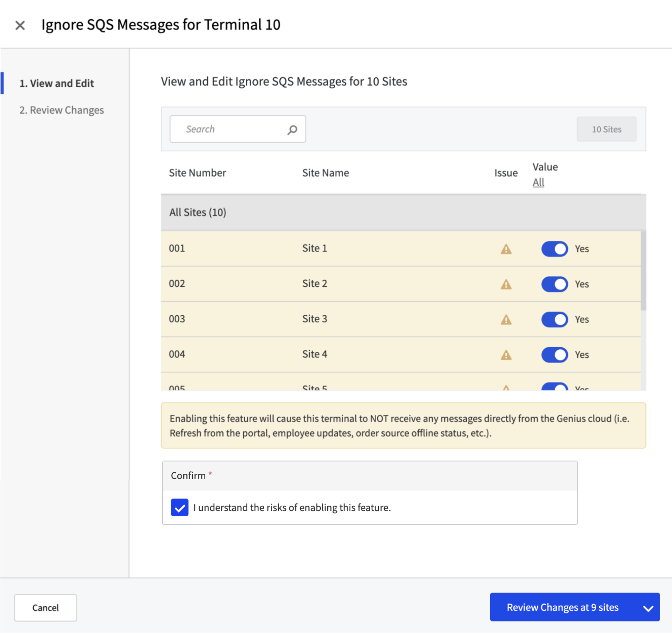Screen dimensions: 672x634
Task: Click the Confirm section label
Action: tap(188, 476)
